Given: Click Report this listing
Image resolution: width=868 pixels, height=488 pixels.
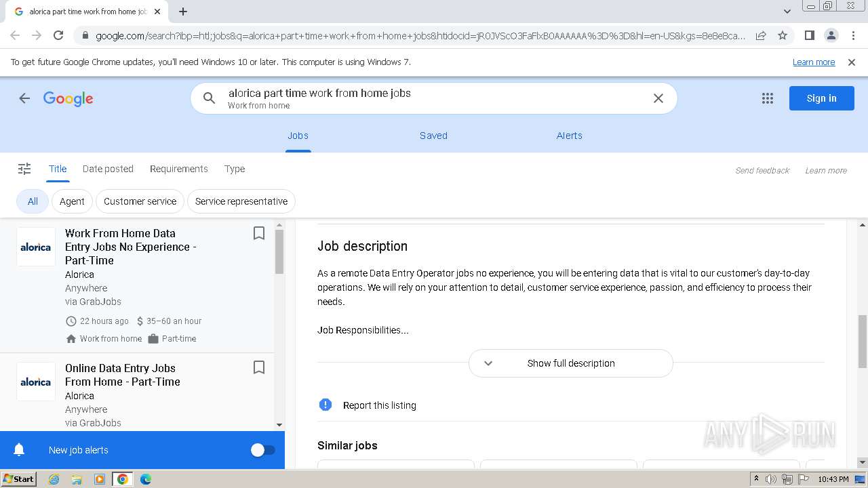Looking at the screenshot, I should (x=380, y=405).
